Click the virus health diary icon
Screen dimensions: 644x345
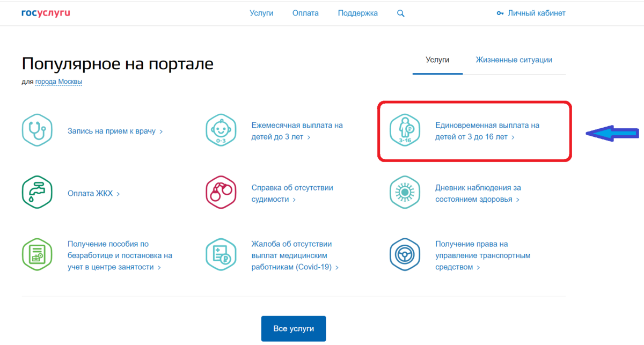coord(405,193)
